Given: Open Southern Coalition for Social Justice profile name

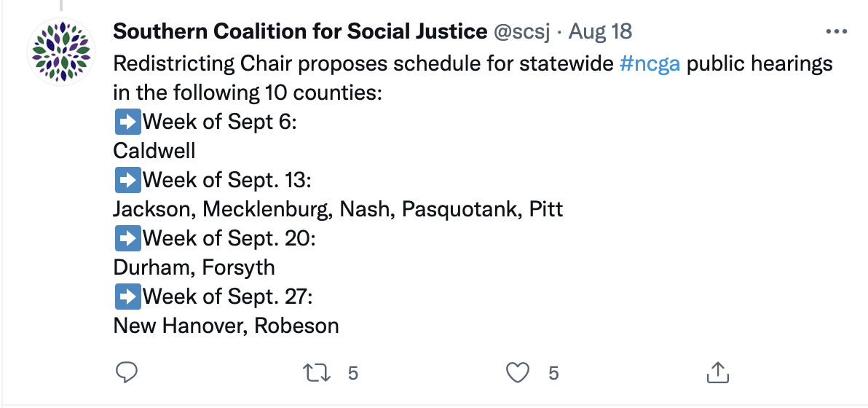Looking at the screenshot, I should tap(300, 31).
